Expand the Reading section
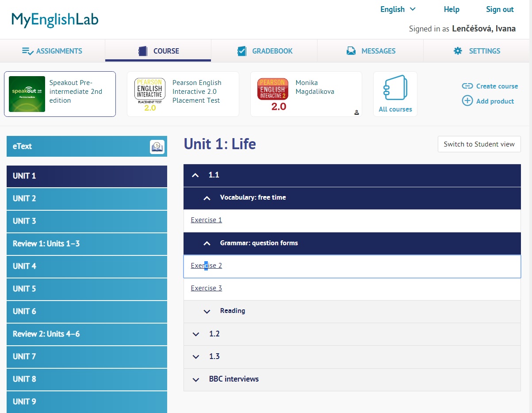 207,311
